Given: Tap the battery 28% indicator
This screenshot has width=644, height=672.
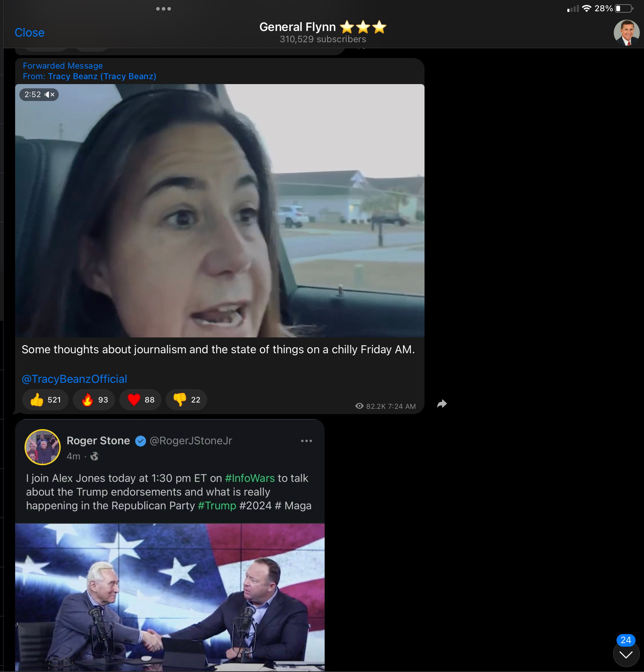Looking at the screenshot, I should coord(614,8).
